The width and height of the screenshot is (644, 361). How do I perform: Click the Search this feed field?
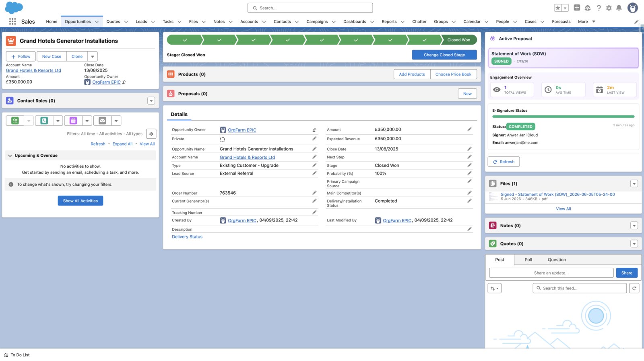pos(580,288)
